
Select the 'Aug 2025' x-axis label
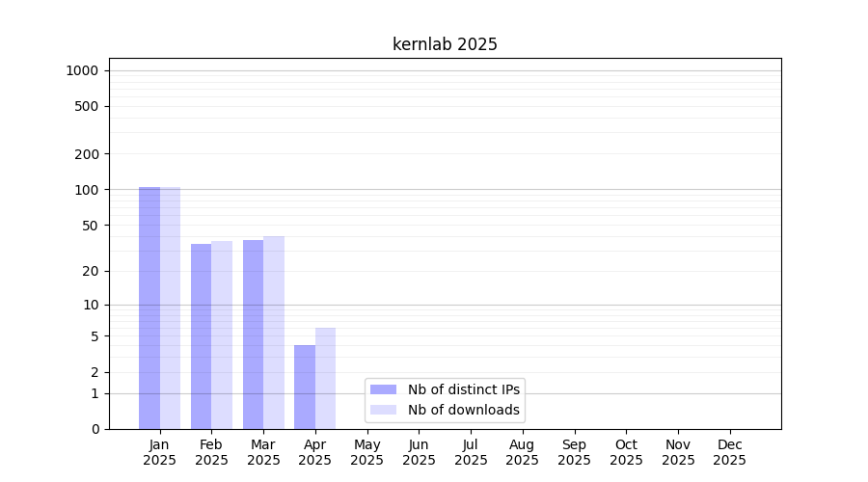point(522,452)
